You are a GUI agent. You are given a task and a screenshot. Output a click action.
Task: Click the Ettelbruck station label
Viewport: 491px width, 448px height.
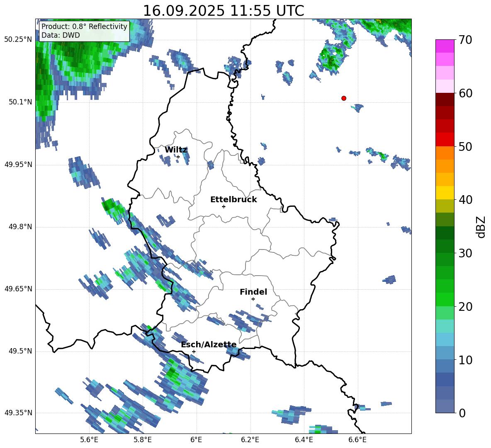pos(233,200)
